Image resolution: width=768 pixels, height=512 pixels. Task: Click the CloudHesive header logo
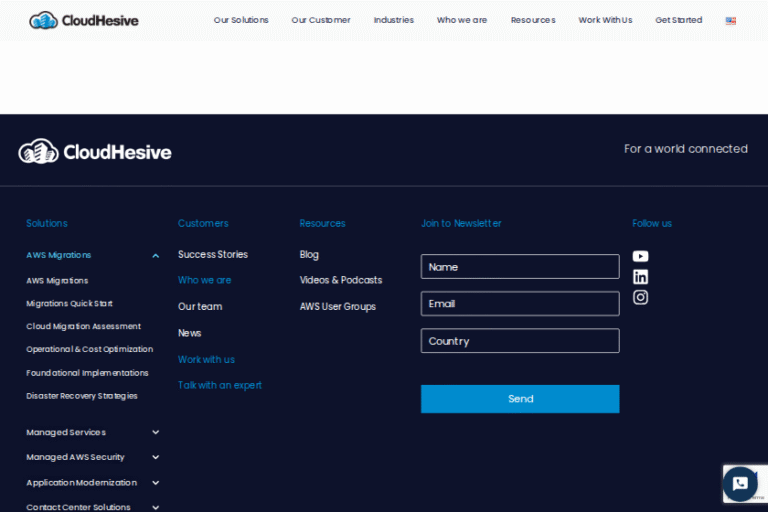[84, 20]
